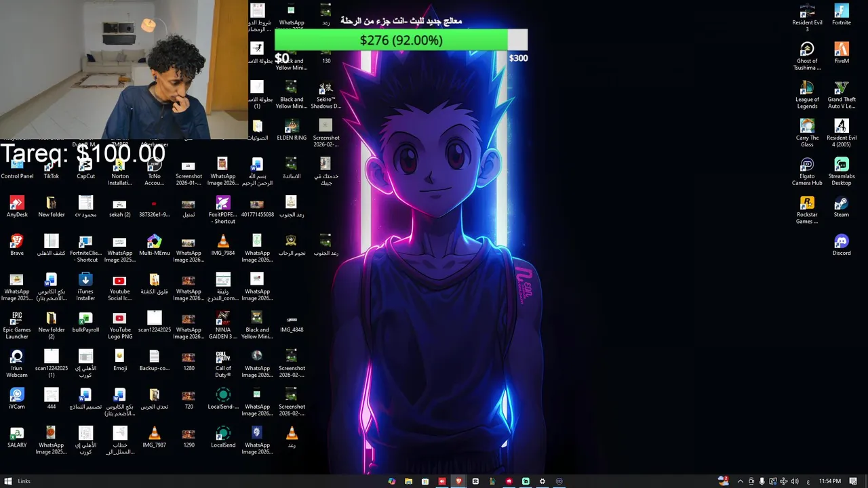Select the 720 image file

coord(189,399)
